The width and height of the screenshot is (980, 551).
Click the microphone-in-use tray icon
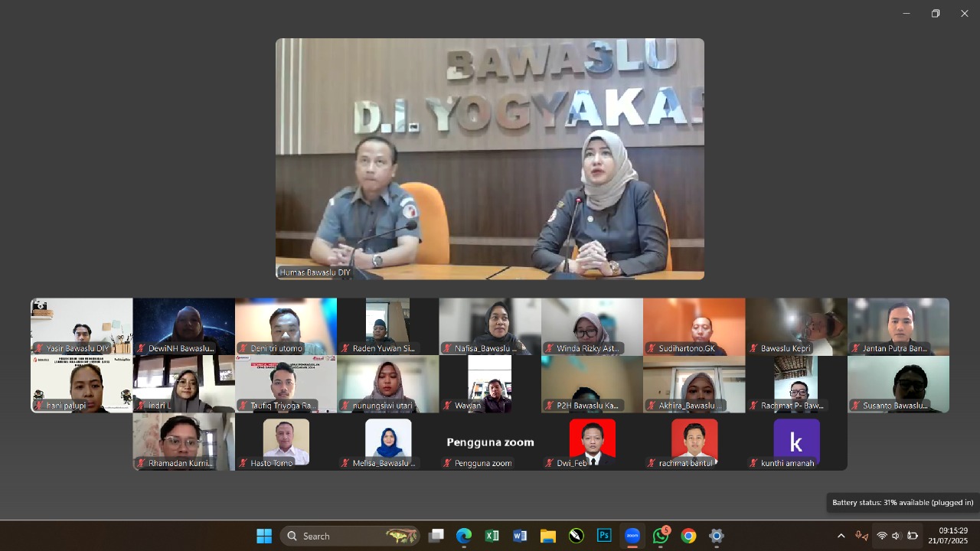[861, 536]
